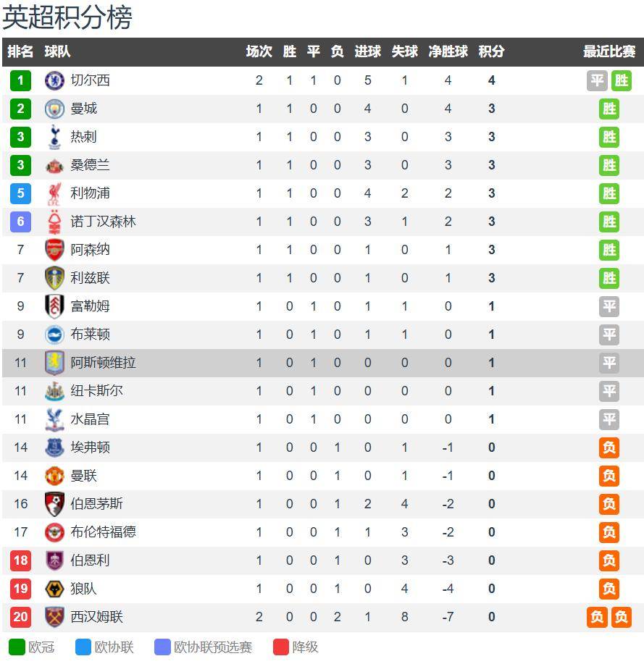Click the West Ham crest icon
The height and width of the screenshot is (664, 644).
54,617
